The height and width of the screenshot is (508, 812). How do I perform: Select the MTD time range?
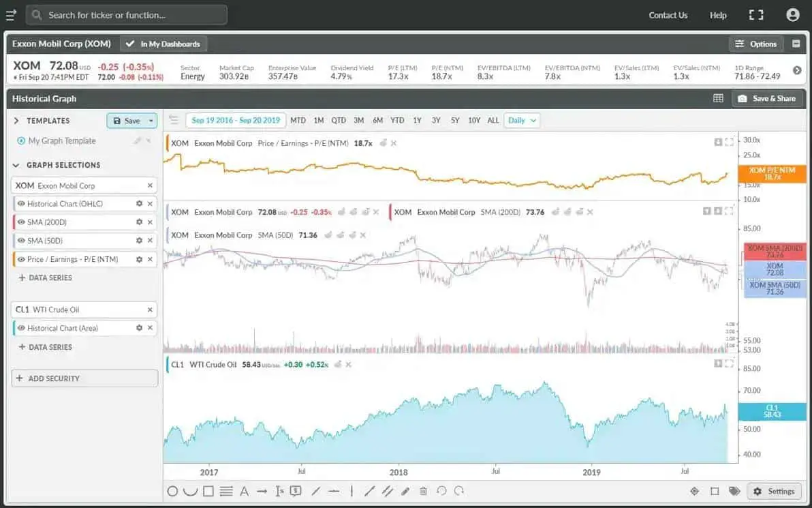click(298, 120)
